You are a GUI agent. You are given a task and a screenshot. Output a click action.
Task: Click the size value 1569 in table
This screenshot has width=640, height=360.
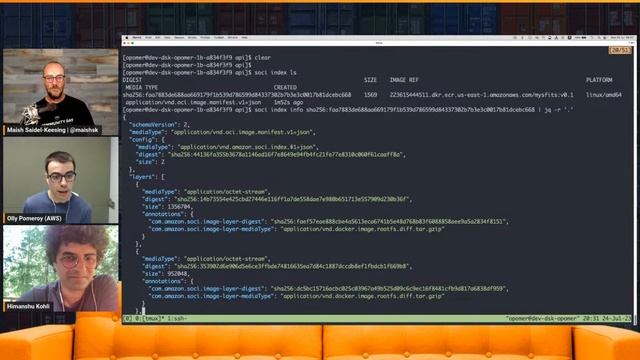pyautogui.click(x=370, y=95)
